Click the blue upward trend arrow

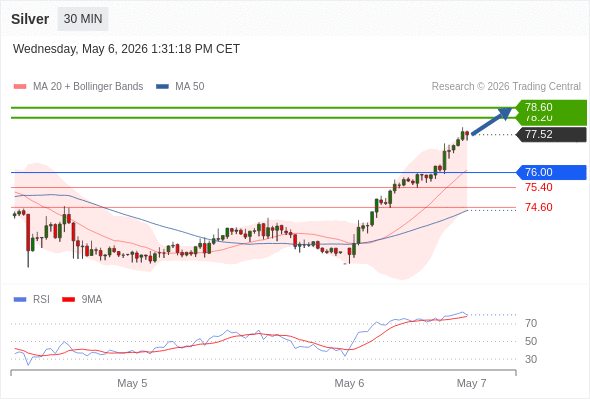(x=492, y=121)
